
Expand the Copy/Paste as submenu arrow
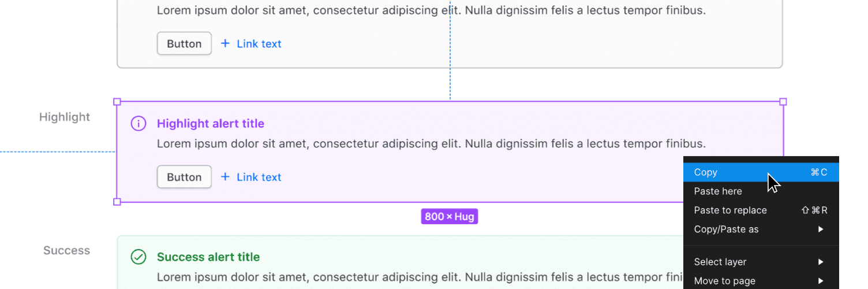821,229
